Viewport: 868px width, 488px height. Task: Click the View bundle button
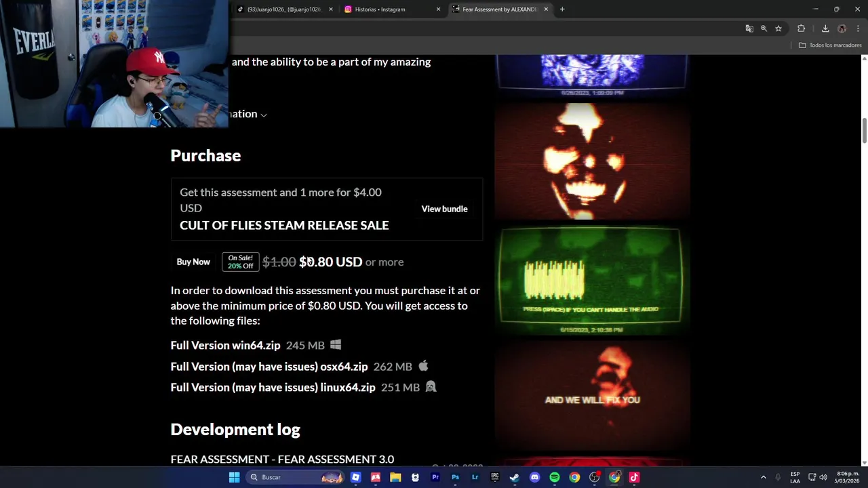click(x=444, y=209)
